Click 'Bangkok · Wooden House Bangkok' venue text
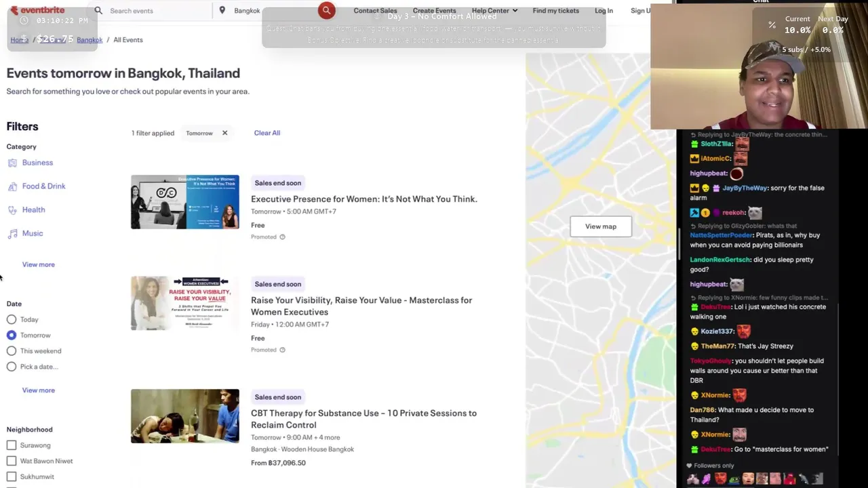 coord(302,449)
